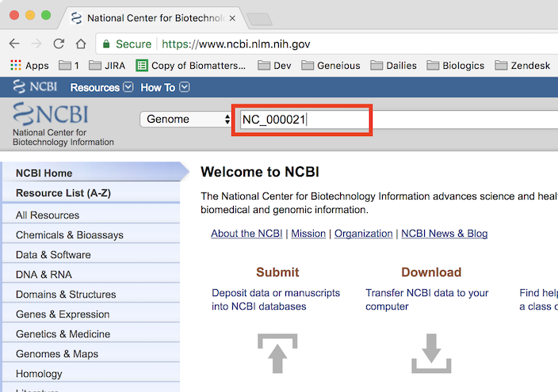
Task: Click the large NCBI header logo
Action: (51, 114)
